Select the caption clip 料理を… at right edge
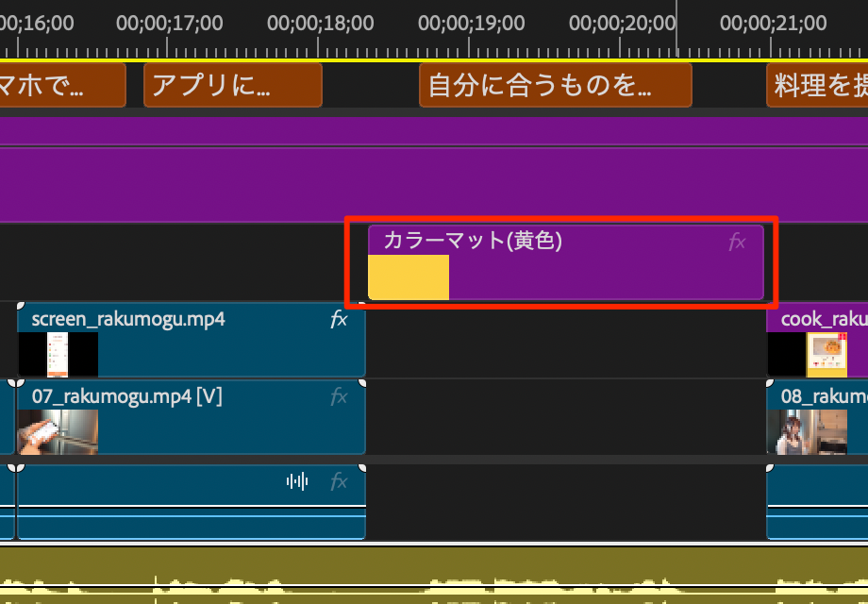 (x=817, y=86)
